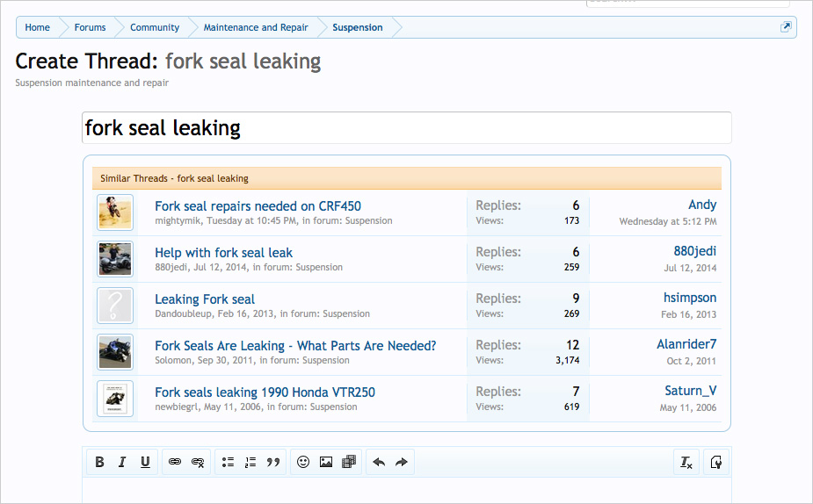813x504 pixels.
Task: Undo the last editor action
Action: pyautogui.click(x=379, y=462)
